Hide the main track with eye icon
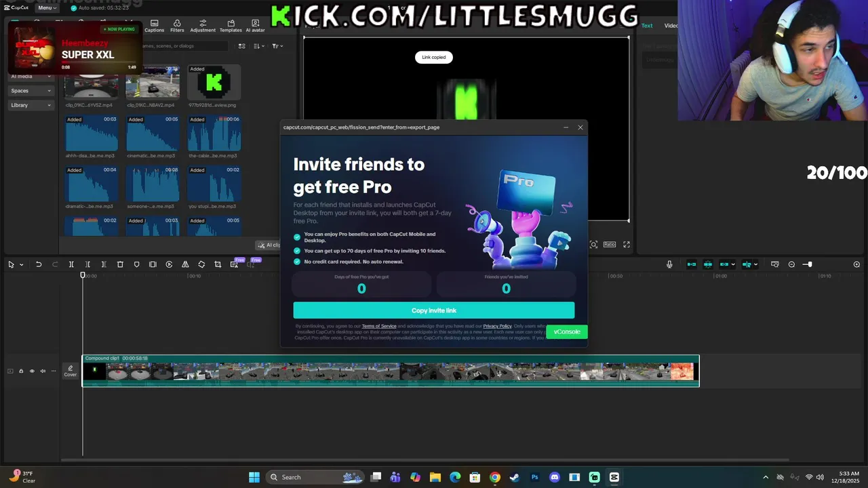Screen dimensions: 868x488 click(x=32, y=371)
